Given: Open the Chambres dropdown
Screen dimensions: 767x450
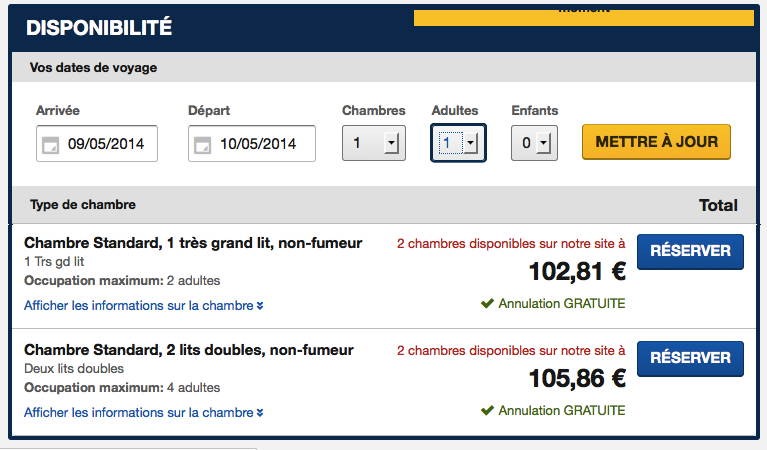Looking at the screenshot, I should (374, 143).
